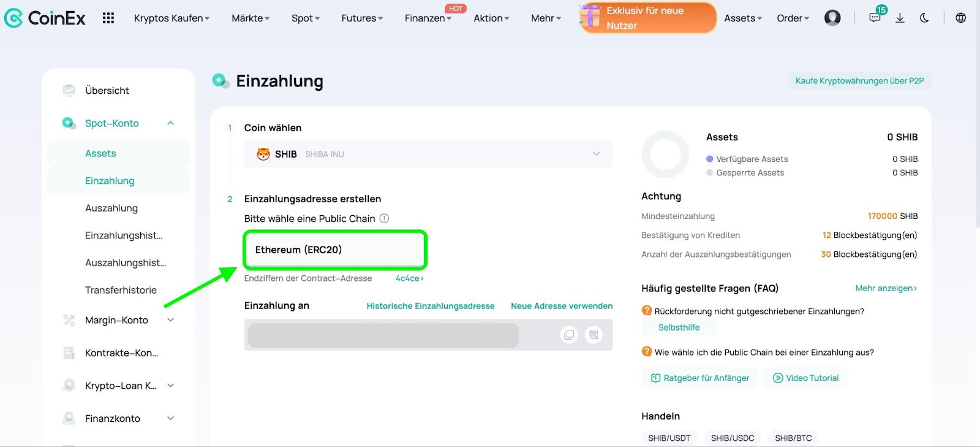Click the SHIB coin icon in selector
Viewport: 980px width, 447px height.
[x=263, y=154]
